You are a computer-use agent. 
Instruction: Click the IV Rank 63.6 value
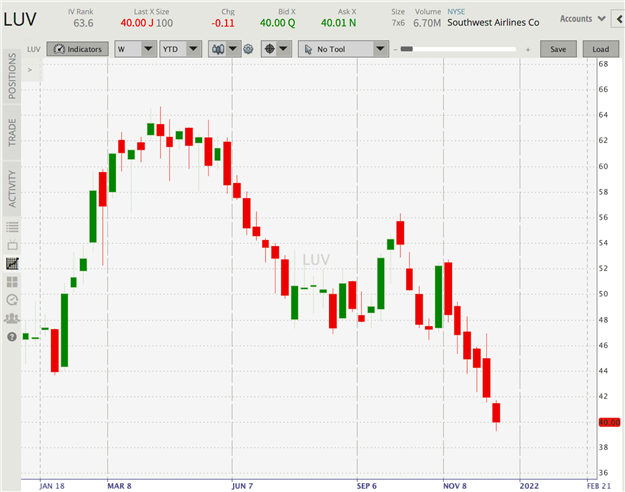[x=83, y=23]
